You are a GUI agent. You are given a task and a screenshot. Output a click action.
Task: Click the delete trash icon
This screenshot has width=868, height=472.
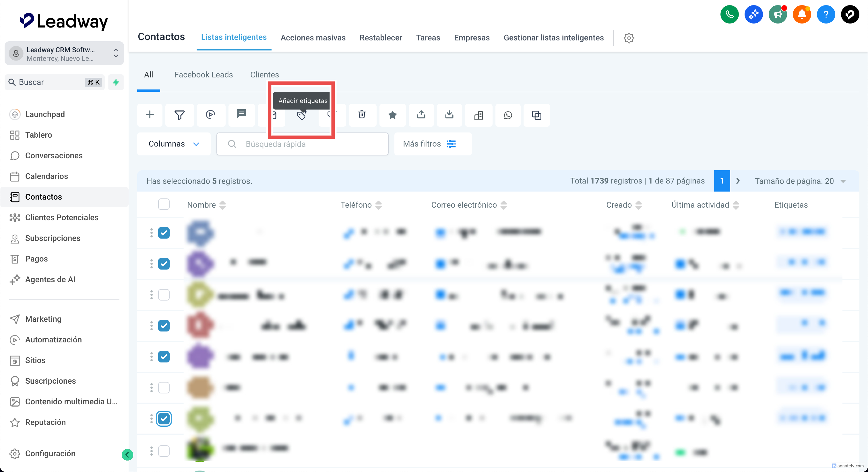362,115
